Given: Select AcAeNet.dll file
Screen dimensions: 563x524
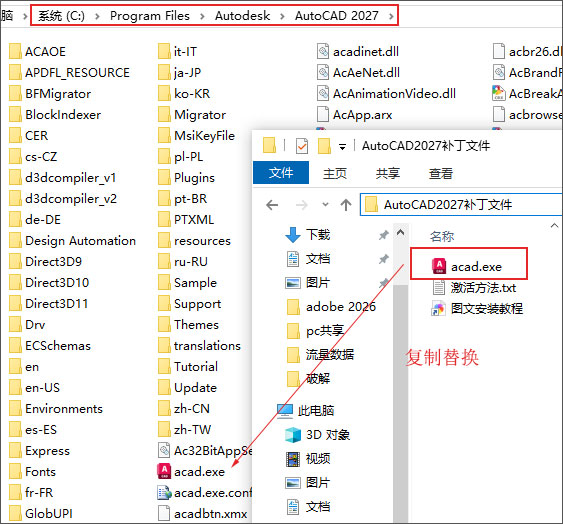Looking at the screenshot, I should (358, 73).
